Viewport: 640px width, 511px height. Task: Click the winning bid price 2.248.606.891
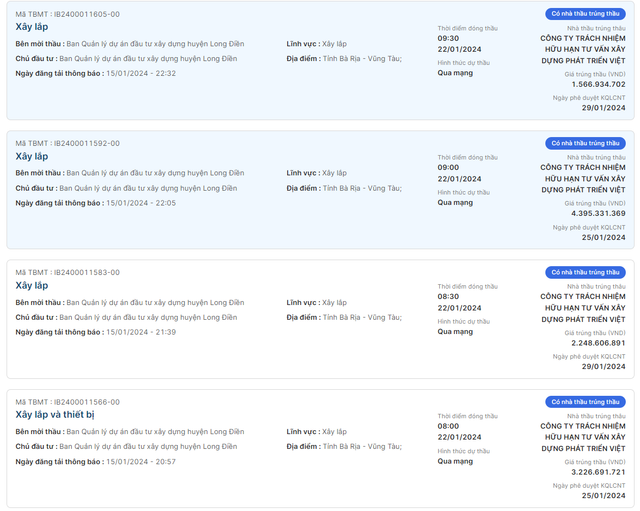pos(598,343)
